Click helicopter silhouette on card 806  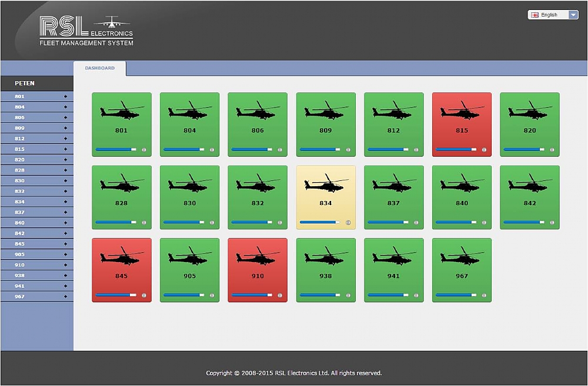click(x=258, y=110)
